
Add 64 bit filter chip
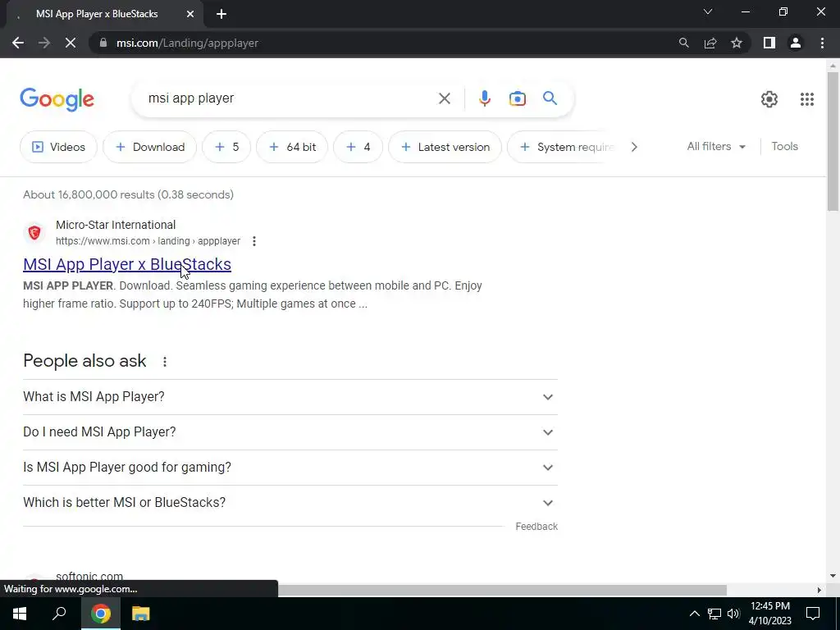[x=292, y=147]
